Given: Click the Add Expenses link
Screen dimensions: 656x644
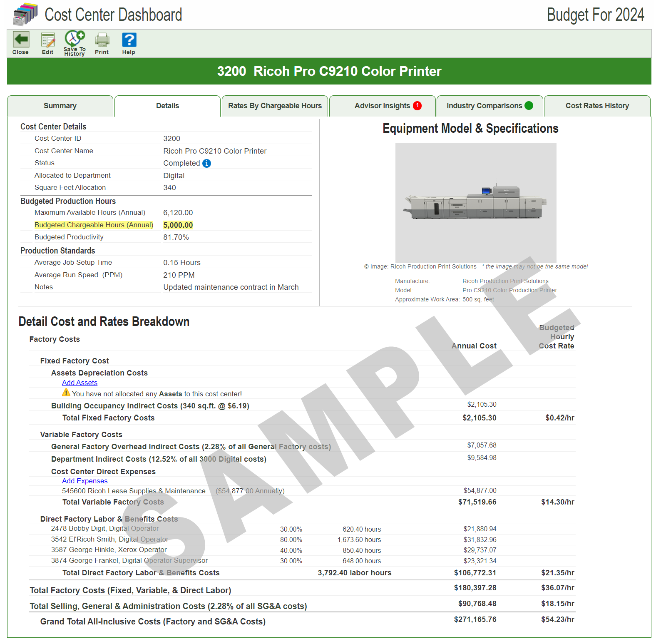Looking at the screenshot, I should point(84,481).
